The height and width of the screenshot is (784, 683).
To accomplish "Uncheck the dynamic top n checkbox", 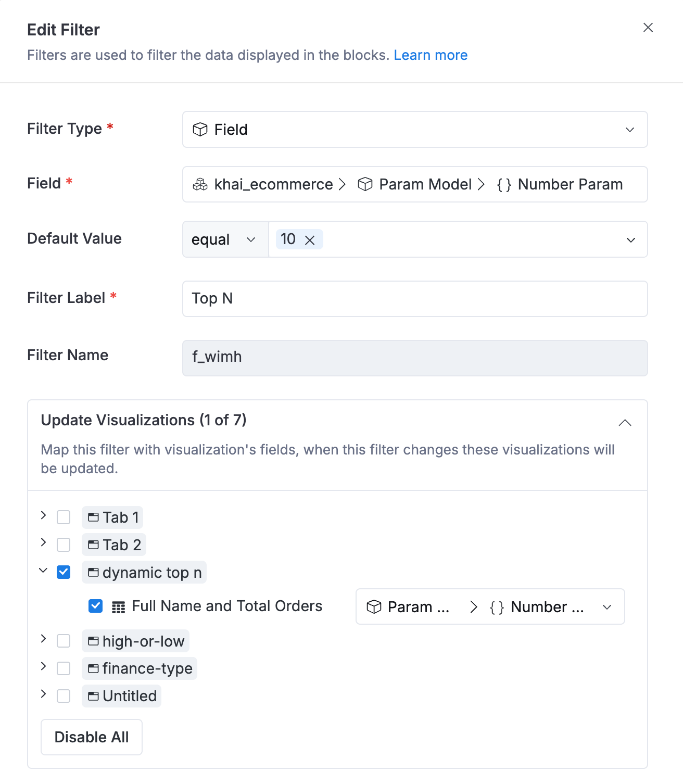I will tap(64, 572).
